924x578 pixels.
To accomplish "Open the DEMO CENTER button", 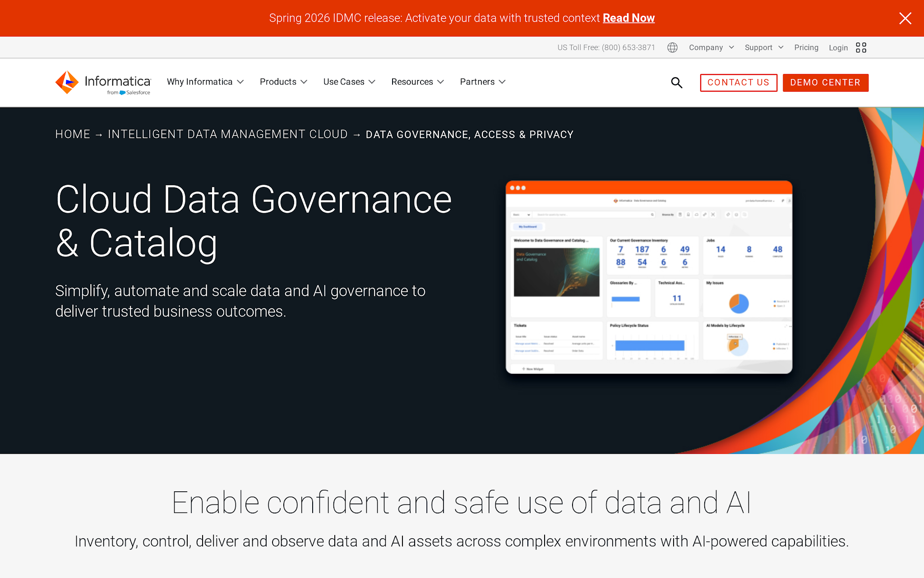I will point(825,83).
